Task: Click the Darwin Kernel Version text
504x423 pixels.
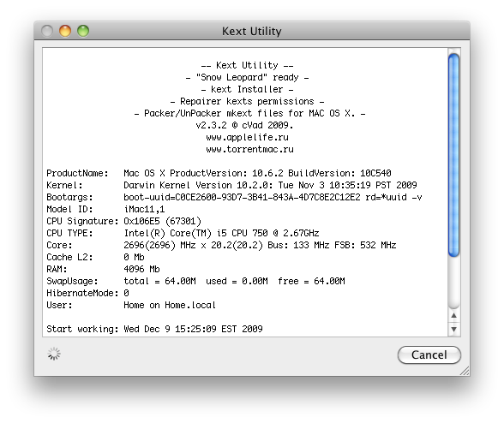Action: click(270, 185)
